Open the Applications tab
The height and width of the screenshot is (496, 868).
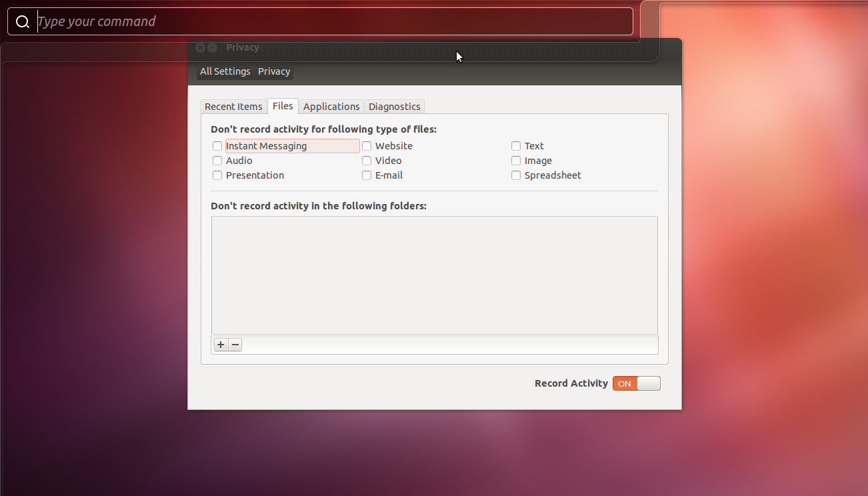[x=331, y=107]
